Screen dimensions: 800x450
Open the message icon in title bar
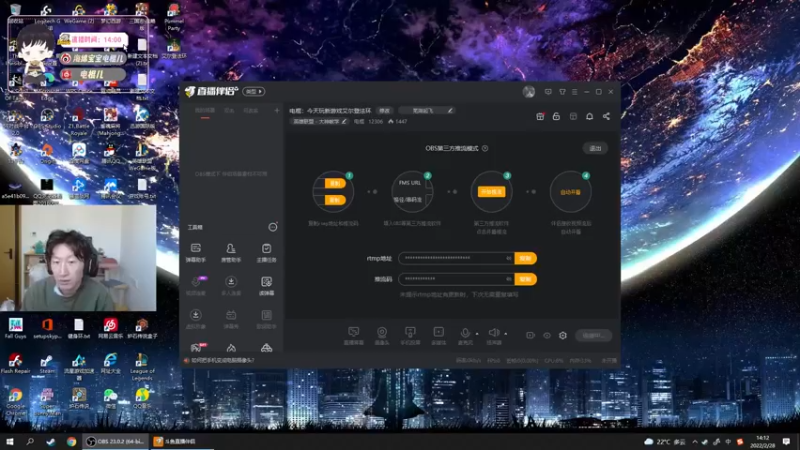548,92
